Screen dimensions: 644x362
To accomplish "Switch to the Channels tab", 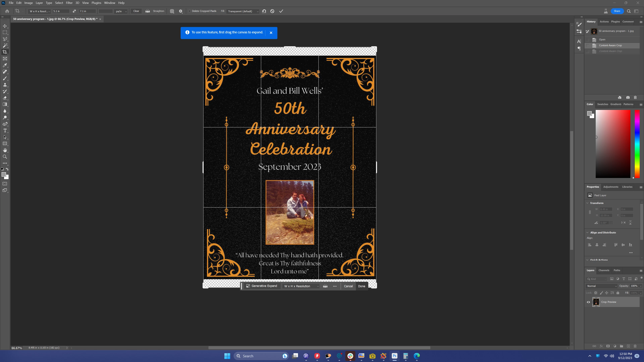I will pyautogui.click(x=604, y=270).
